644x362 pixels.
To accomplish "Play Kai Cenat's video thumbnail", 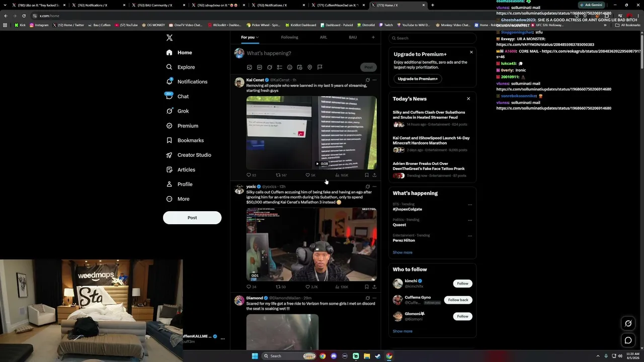I will tap(311, 133).
